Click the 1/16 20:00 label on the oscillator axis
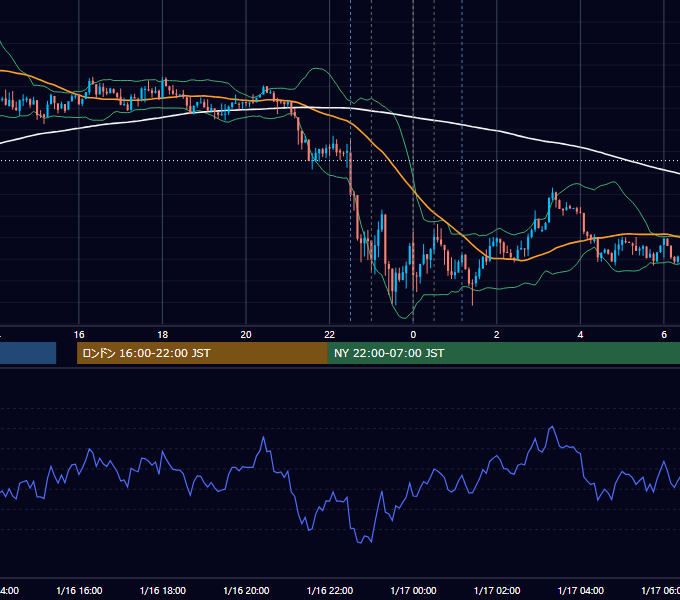Viewport: 680px width, 600px height. [246, 591]
